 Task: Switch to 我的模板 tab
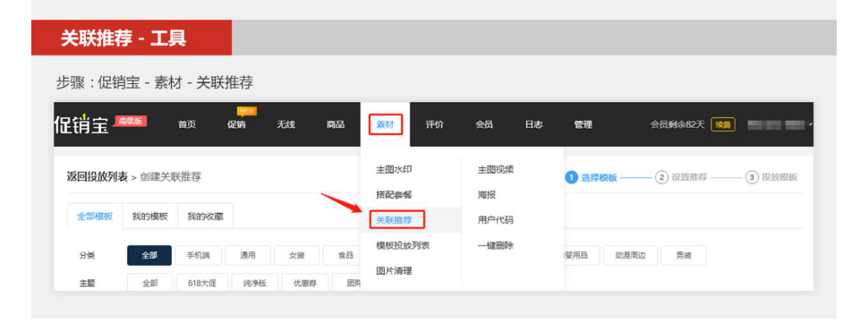[149, 216]
